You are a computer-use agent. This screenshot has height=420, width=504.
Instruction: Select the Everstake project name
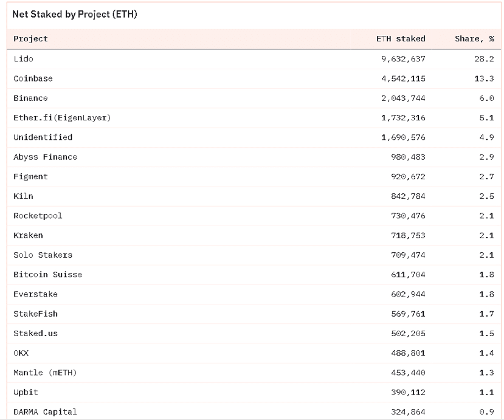tap(35, 294)
